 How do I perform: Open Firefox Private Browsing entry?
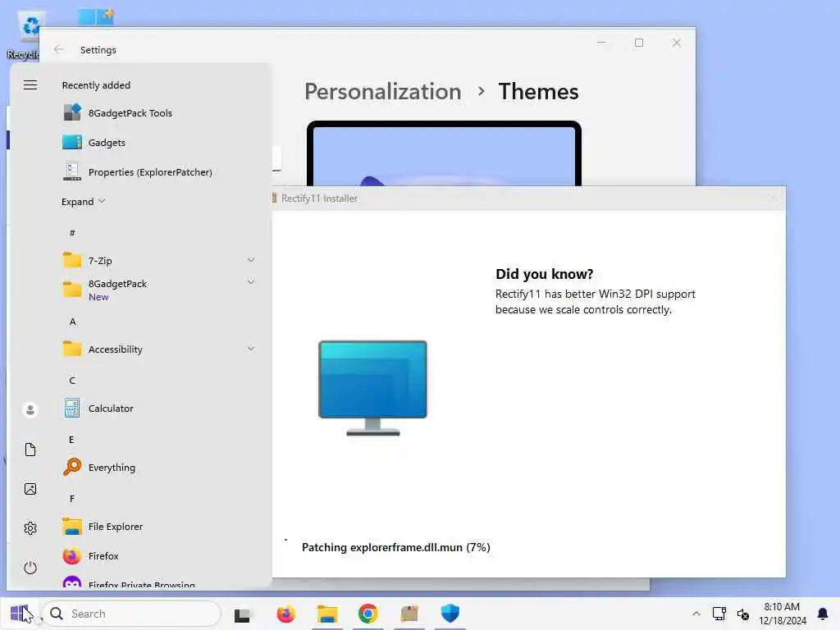tap(160, 582)
